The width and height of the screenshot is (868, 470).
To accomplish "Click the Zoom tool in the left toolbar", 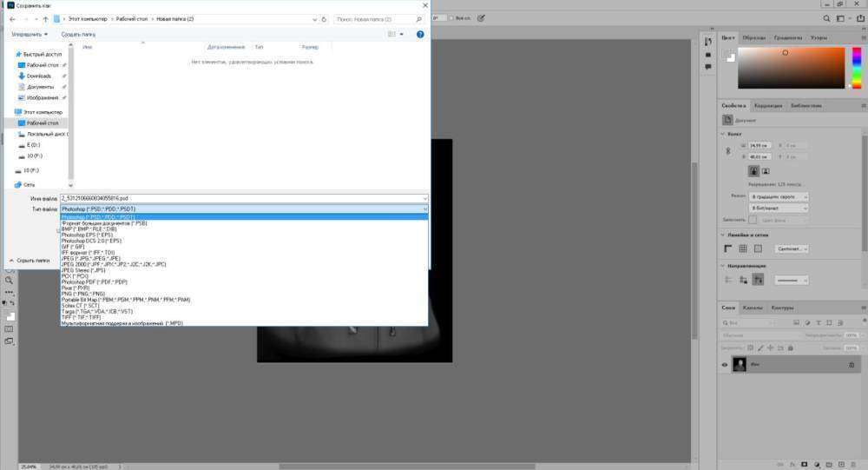I will (9, 281).
